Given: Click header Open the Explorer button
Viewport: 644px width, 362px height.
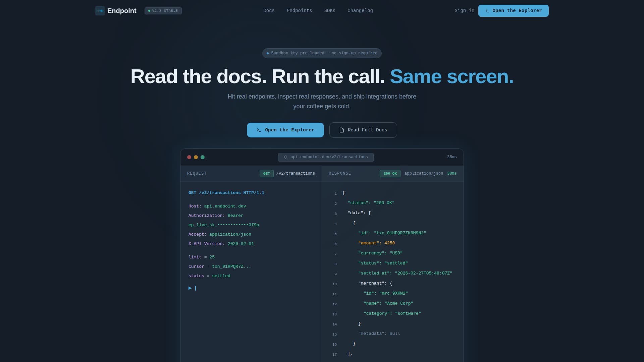Looking at the screenshot, I should 513,11.
